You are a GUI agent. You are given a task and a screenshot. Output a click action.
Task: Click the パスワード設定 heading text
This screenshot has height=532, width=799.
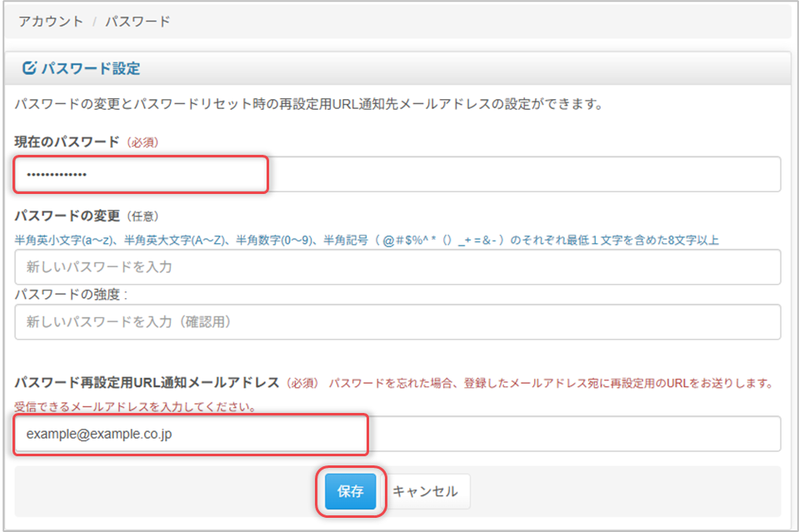91,68
